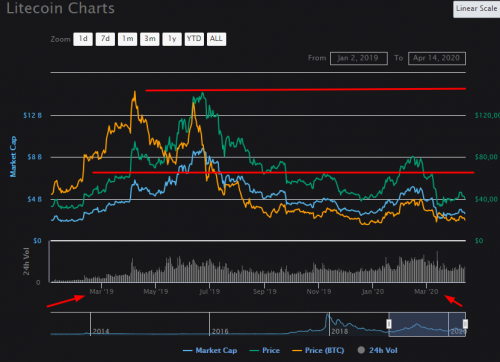Screen dimensions: 500x362
Task: Toggle Market Cap series in legend
Action: click(210, 350)
